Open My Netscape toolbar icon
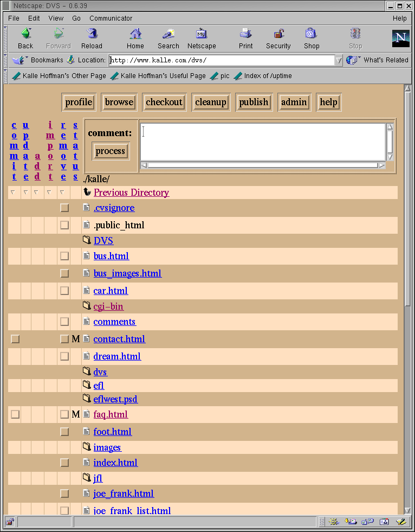Screen dimensions: 415x532 pos(202,34)
